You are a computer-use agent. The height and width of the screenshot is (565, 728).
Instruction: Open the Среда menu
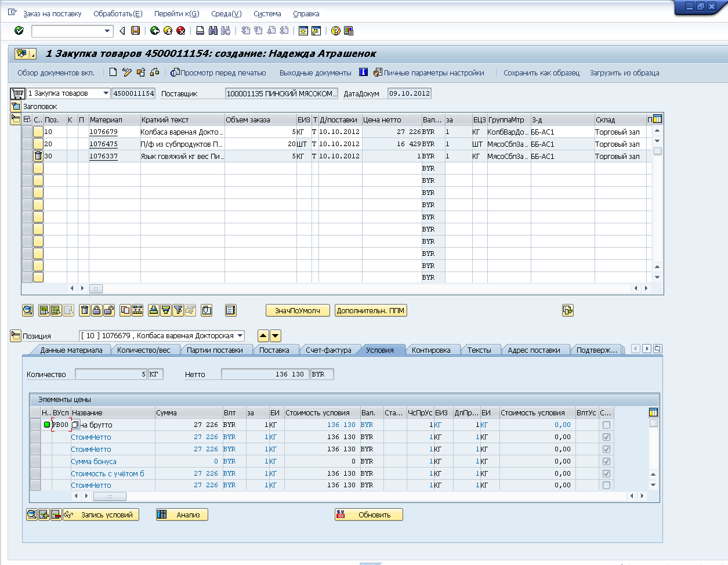coord(226,13)
